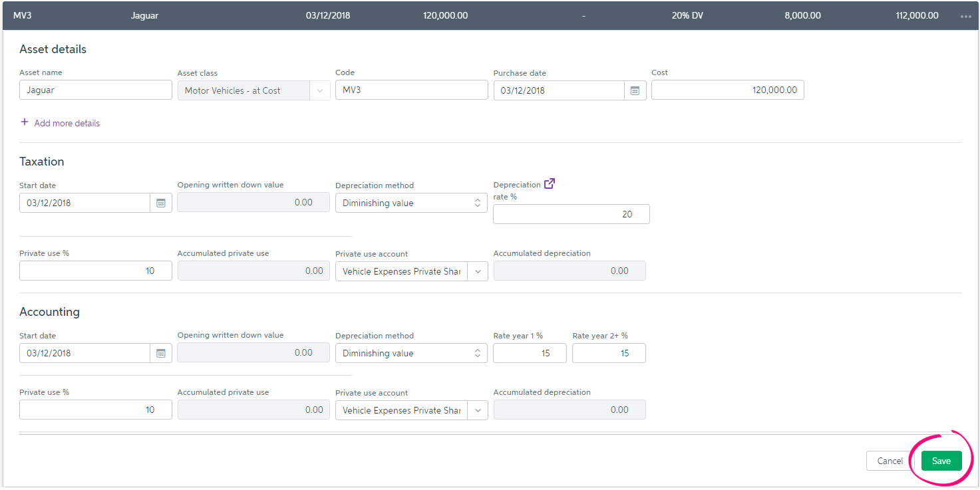Open the Accounting start date calendar
980x490 pixels.
click(x=160, y=353)
